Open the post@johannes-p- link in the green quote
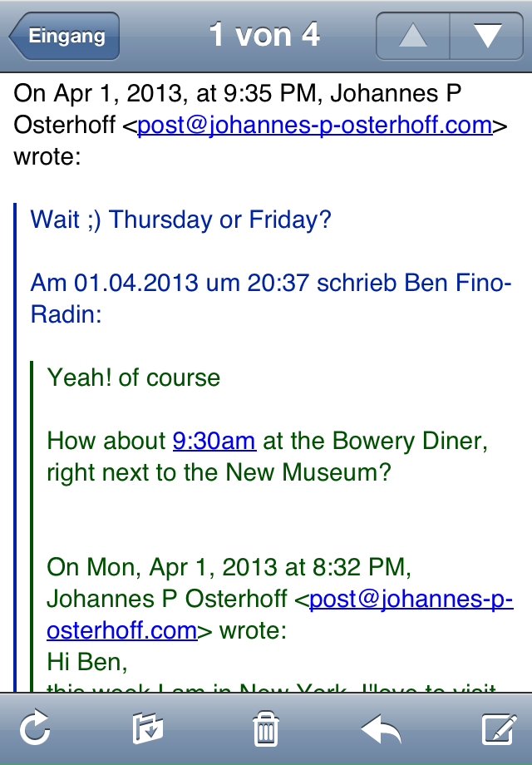Image resolution: width=532 pixels, height=765 pixels. [411, 600]
